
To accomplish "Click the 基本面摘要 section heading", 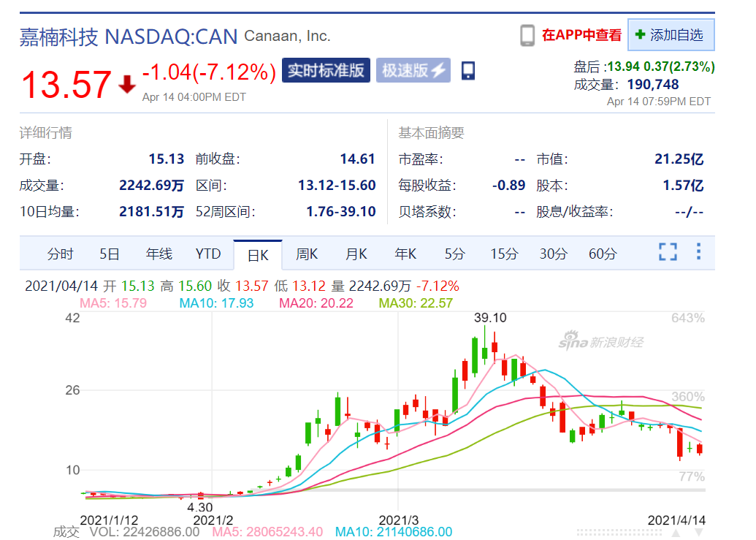I will (431, 132).
